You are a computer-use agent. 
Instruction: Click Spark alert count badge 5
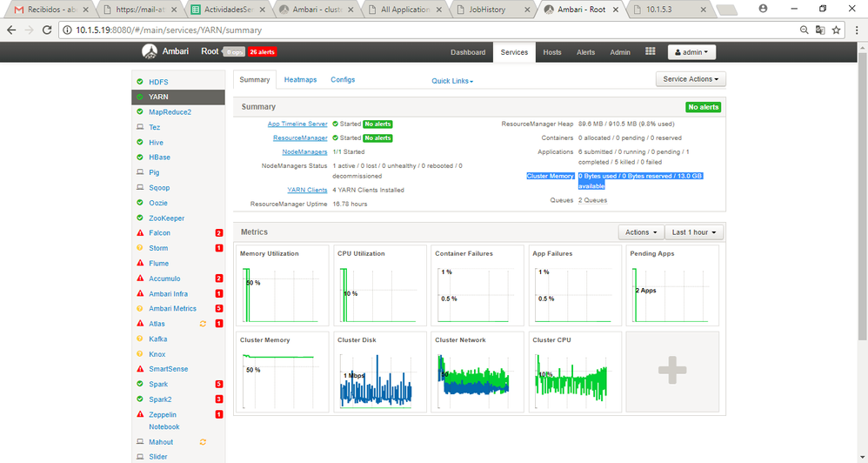pyautogui.click(x=219, y=385)
